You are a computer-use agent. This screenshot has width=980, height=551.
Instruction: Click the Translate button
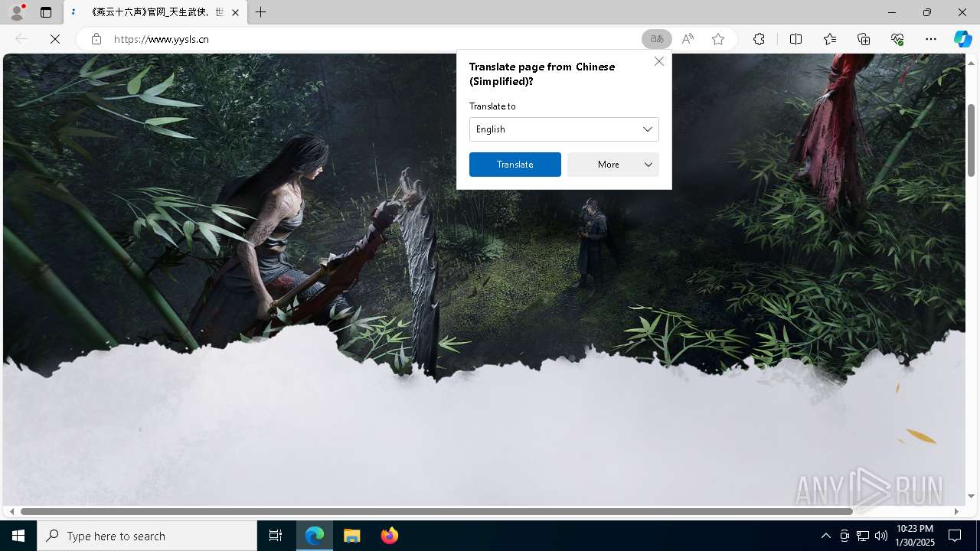tap(515, 165)
